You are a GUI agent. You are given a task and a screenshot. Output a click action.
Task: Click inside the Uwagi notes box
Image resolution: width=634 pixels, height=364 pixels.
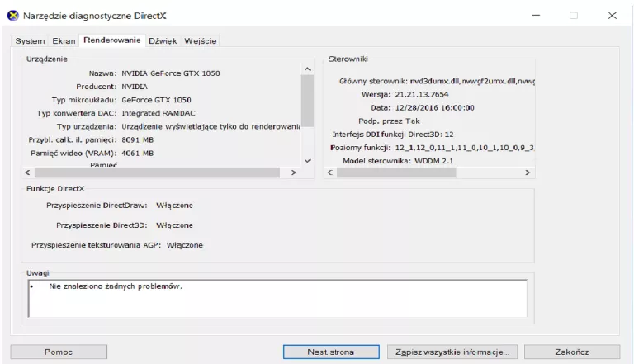pos(277,299)
